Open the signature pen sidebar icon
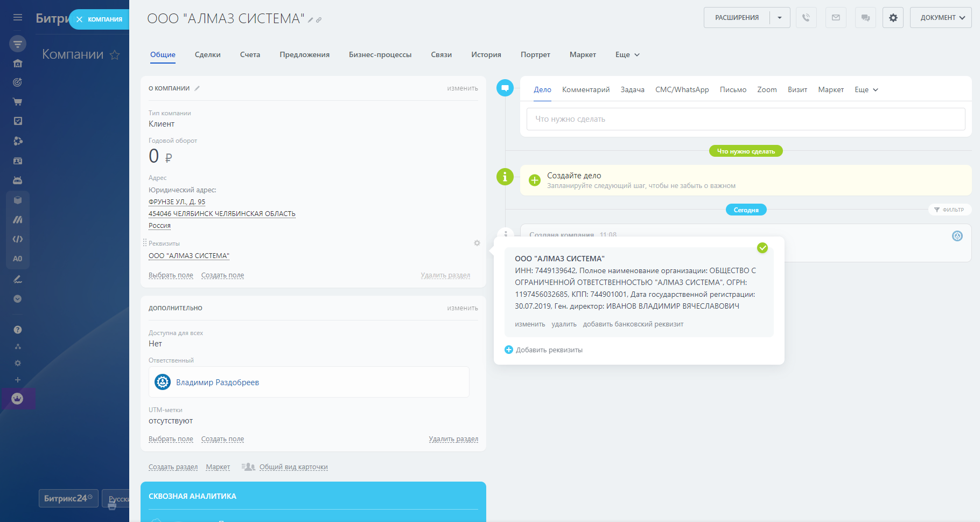Image resolution: width=980 pixels, height=522 pixels. 18,279
